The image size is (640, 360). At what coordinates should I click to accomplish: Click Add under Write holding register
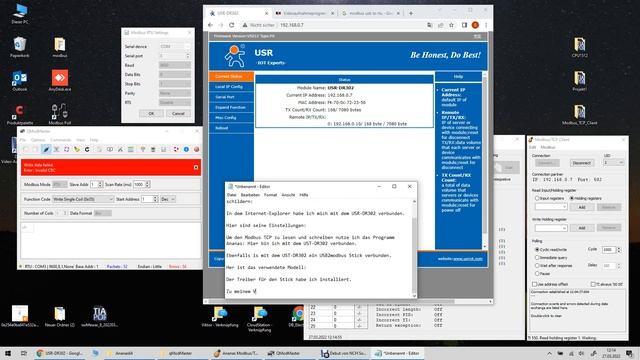582,228
